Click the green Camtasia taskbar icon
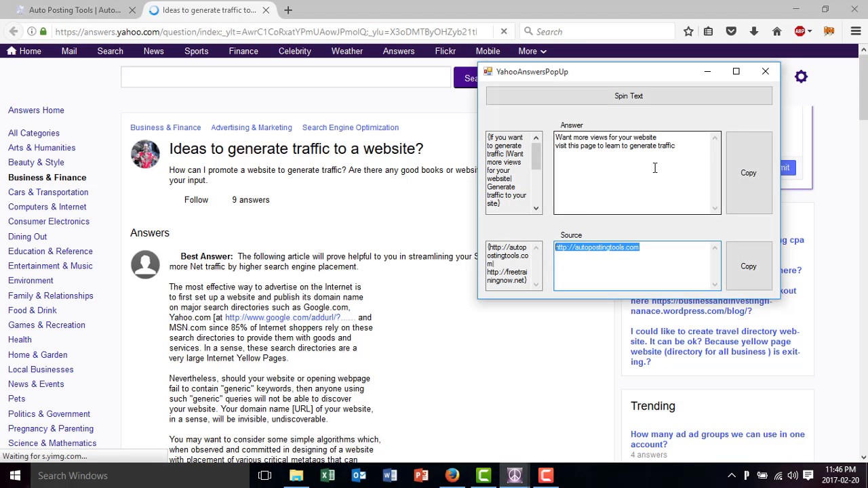Viewport: 868px width, 488px height. tap(484, 475)
